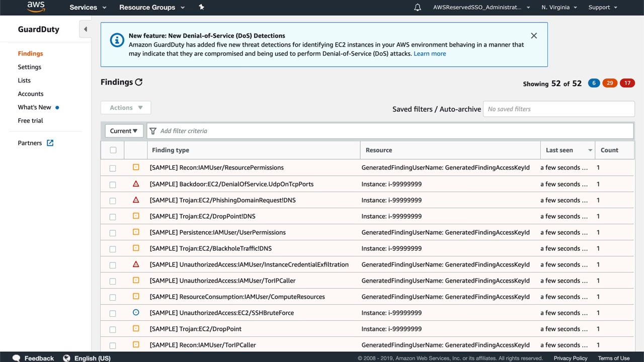Collapse the GuardDuty sidebar with the arrow
The image size is (644, 362).
click(85, 29)
